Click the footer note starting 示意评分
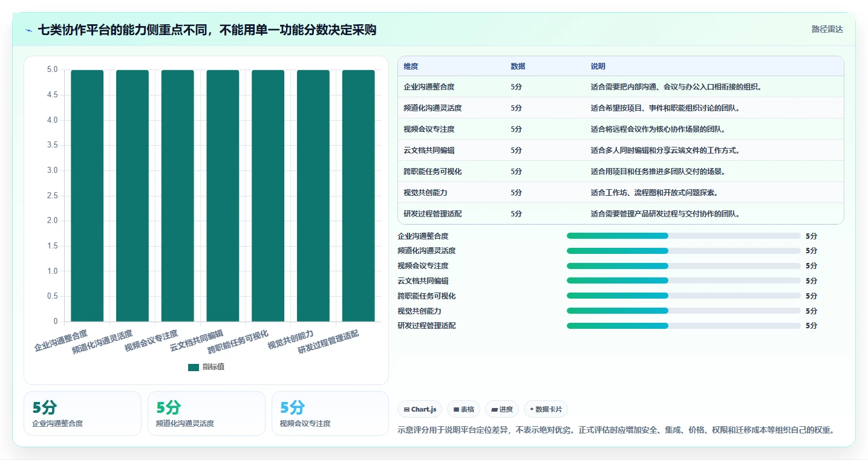This screenshot has height=460, width=868. coord(616,430)
